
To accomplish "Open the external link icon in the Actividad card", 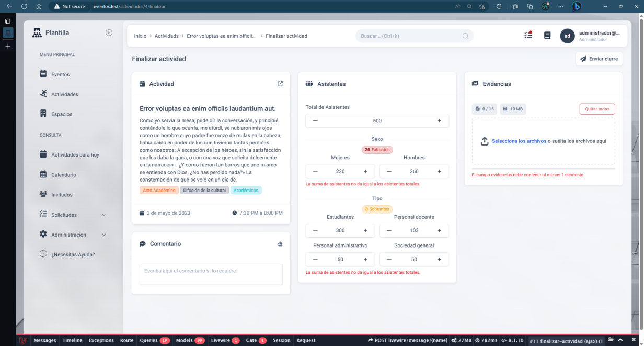I will coord(280,84).
